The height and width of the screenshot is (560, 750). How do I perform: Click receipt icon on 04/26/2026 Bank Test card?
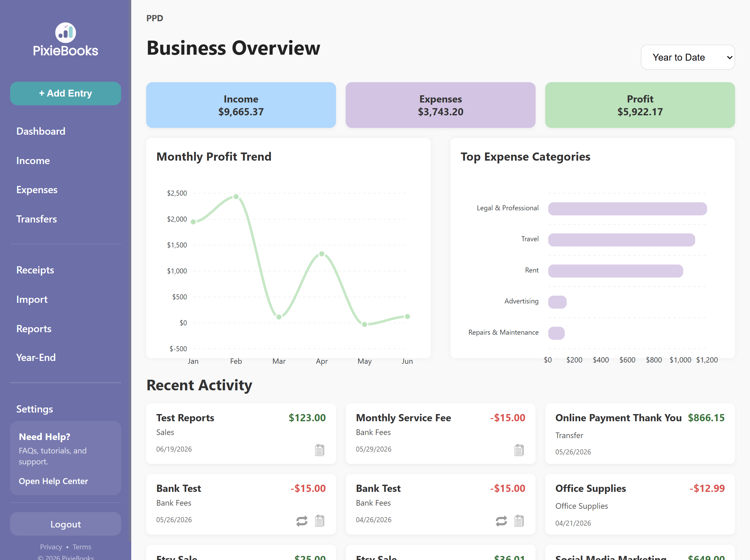[519, 521]
